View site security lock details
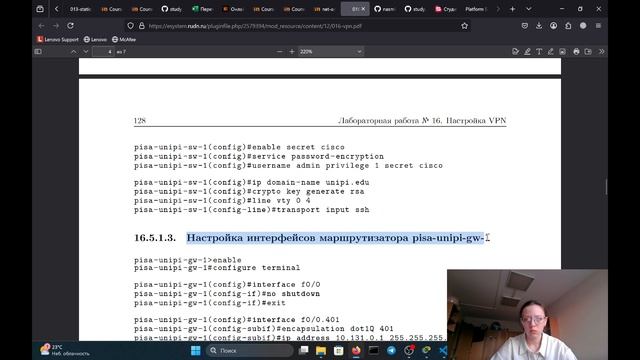The width and height of the screenshot is (640, 360). click(142, 26)
